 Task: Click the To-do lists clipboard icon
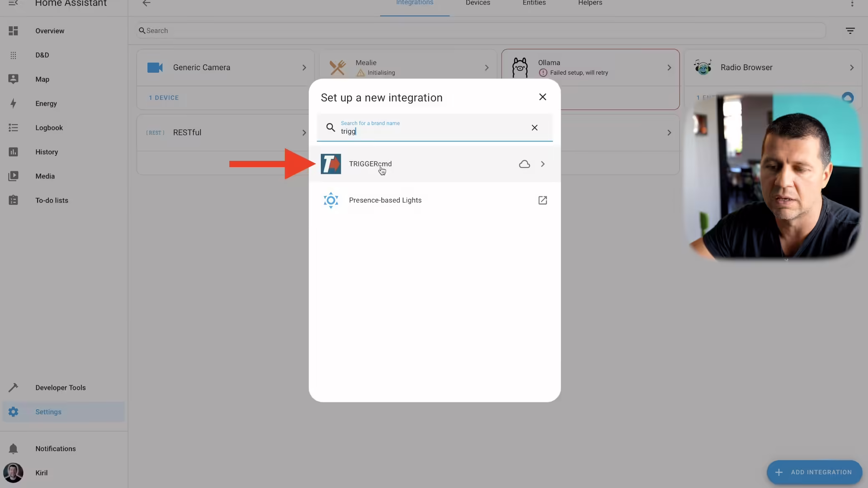[x=13, y=201]
